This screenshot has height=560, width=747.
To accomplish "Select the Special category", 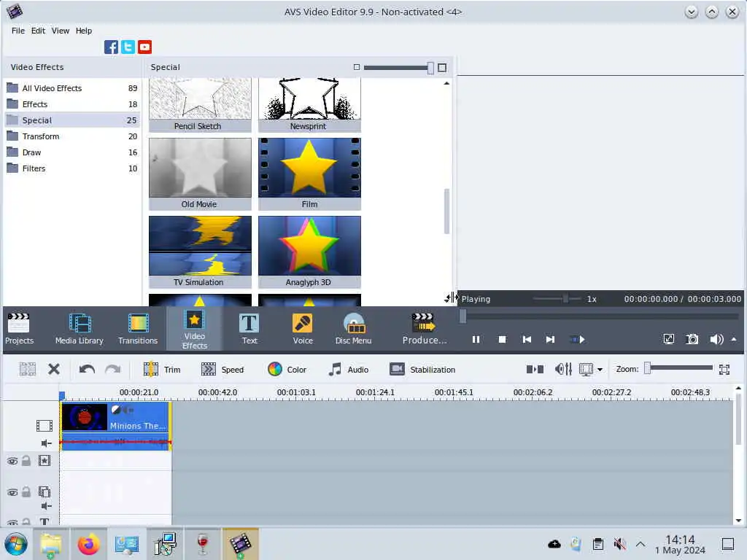I will 72,120.
